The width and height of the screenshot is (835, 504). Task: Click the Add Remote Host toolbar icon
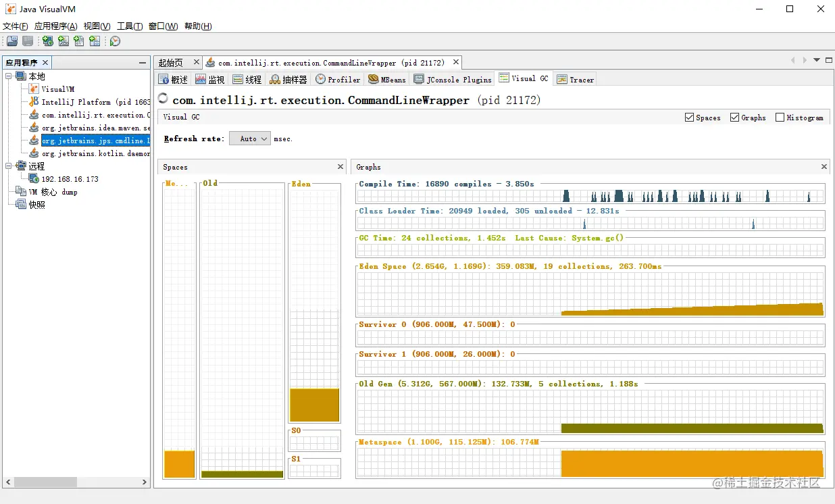pyautogui.click(x=48, y=41)
